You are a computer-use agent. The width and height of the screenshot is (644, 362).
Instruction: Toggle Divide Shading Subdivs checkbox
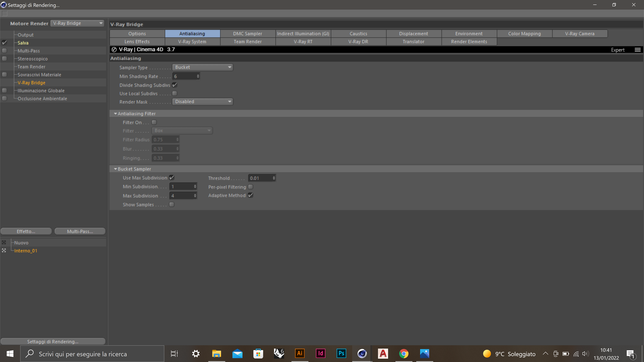pyautogui.click(x=175, y=85)
